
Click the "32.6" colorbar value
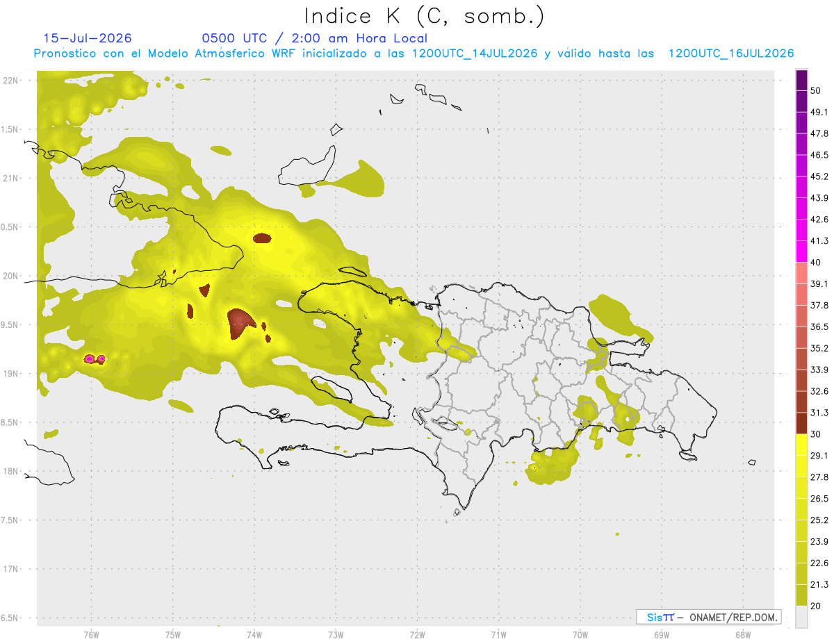click(x=819, y=391)
